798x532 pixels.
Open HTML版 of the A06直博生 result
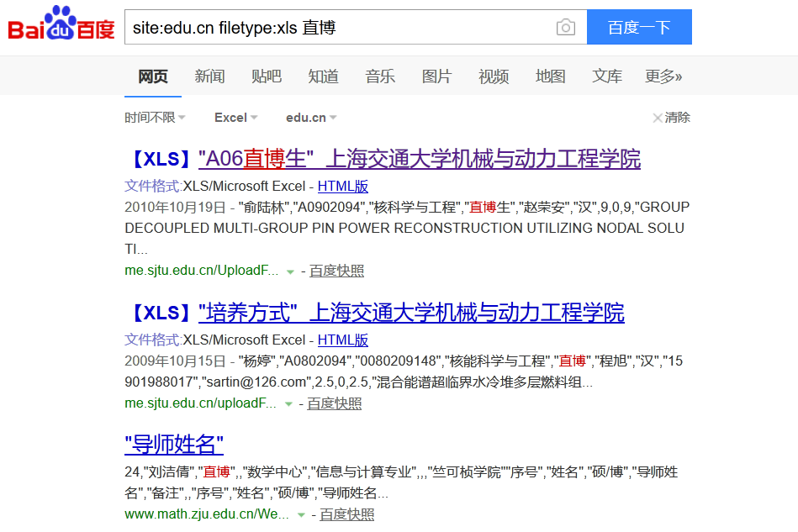coord(342,186)
